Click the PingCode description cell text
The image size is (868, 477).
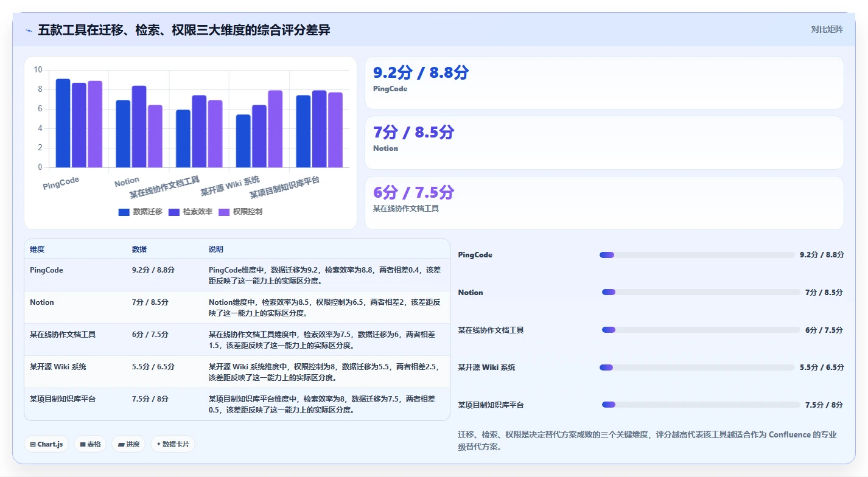pos(324,276)
